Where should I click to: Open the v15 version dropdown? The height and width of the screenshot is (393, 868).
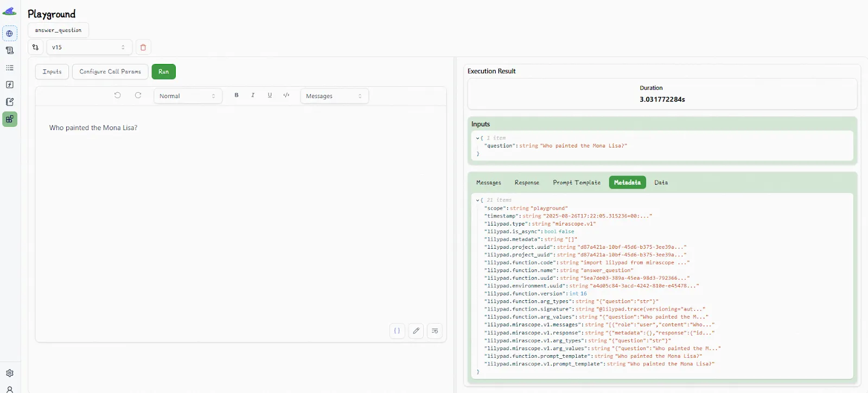[88, 47]
